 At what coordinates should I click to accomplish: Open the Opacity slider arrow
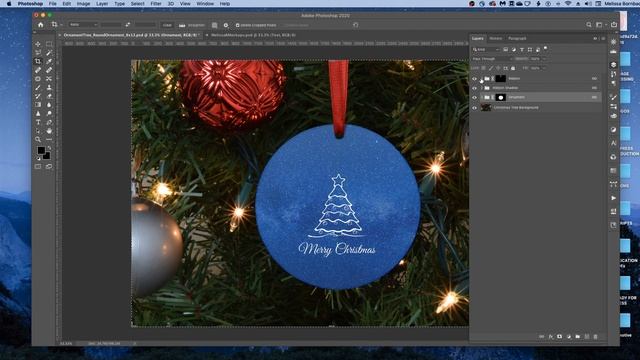(x=544, y=59)
